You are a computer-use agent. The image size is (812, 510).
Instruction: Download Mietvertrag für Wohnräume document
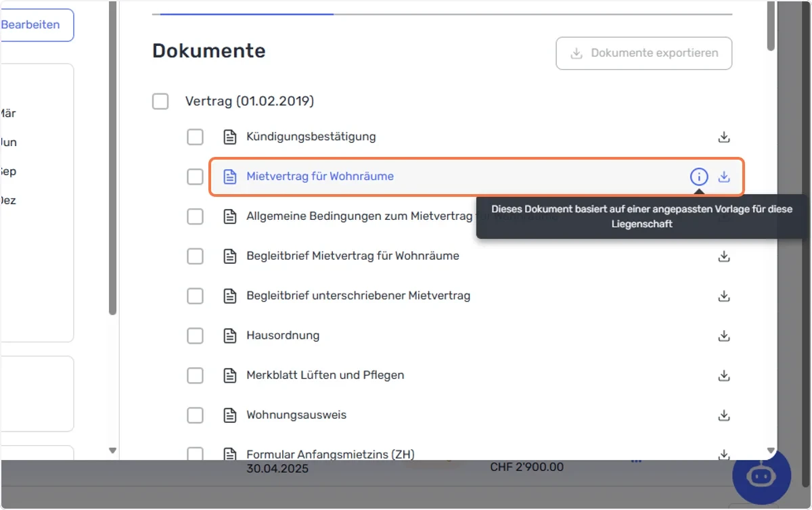(724, 177)
